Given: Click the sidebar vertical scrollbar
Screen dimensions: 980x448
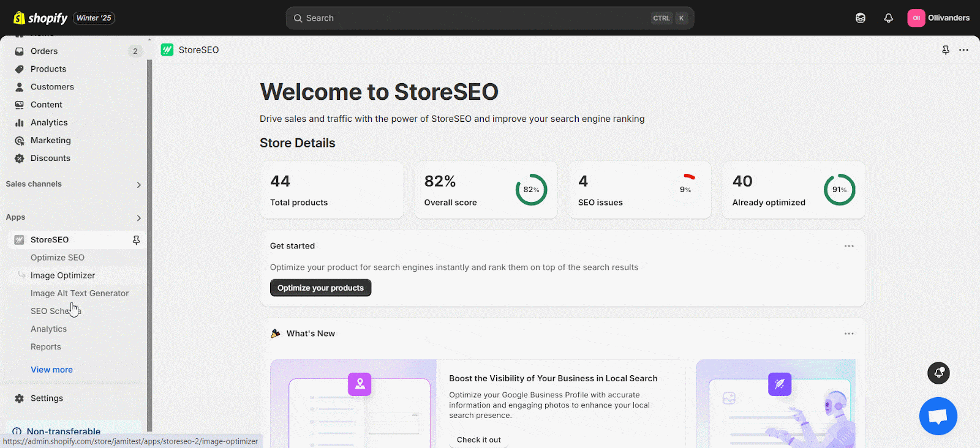Looking at the screenshot, I should point(149,245).
